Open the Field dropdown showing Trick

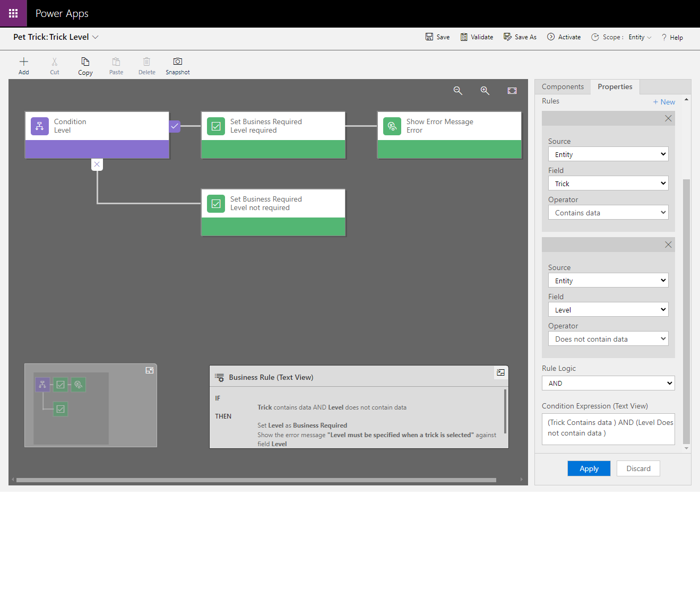608,184
